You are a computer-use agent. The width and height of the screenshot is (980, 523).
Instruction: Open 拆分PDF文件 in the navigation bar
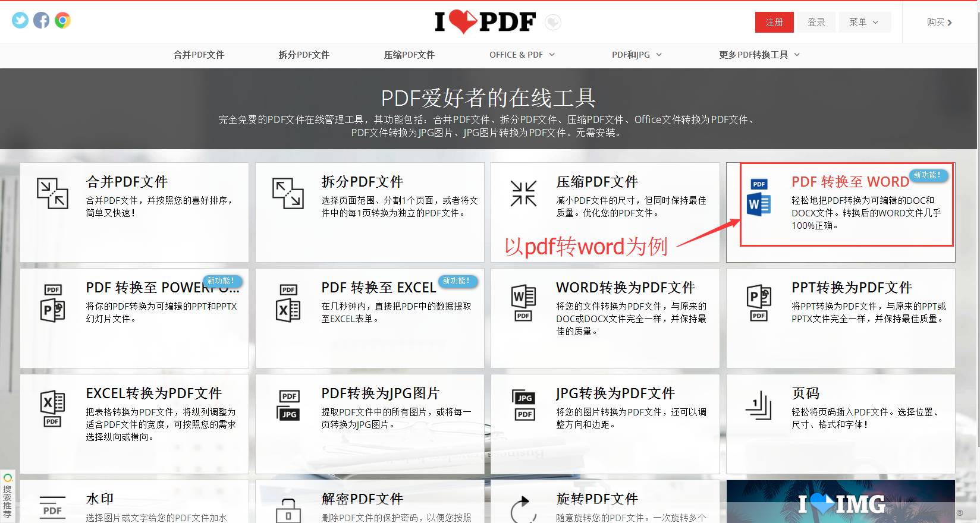click(304, 55)
